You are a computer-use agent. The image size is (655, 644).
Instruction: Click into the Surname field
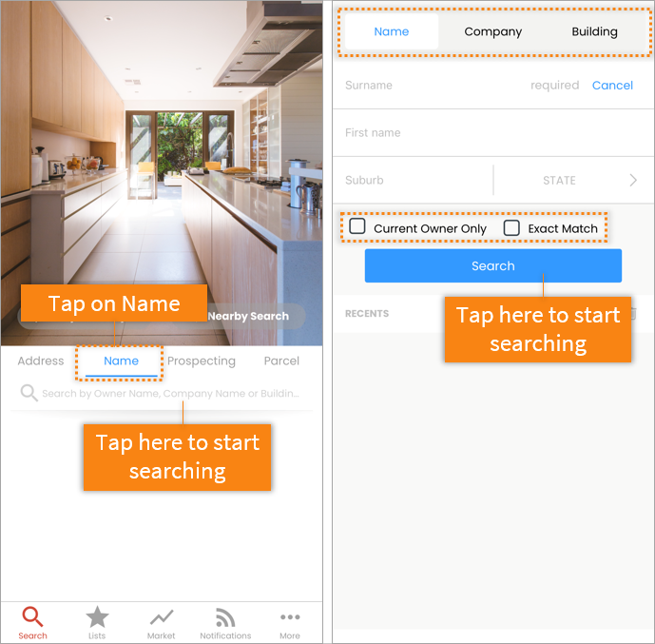tap(431, 86)
